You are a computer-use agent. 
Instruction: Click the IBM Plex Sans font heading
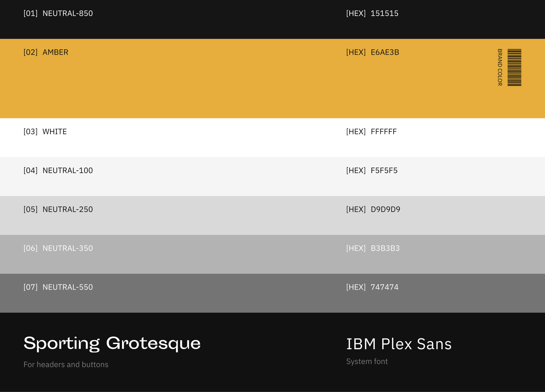coord(399,344)
